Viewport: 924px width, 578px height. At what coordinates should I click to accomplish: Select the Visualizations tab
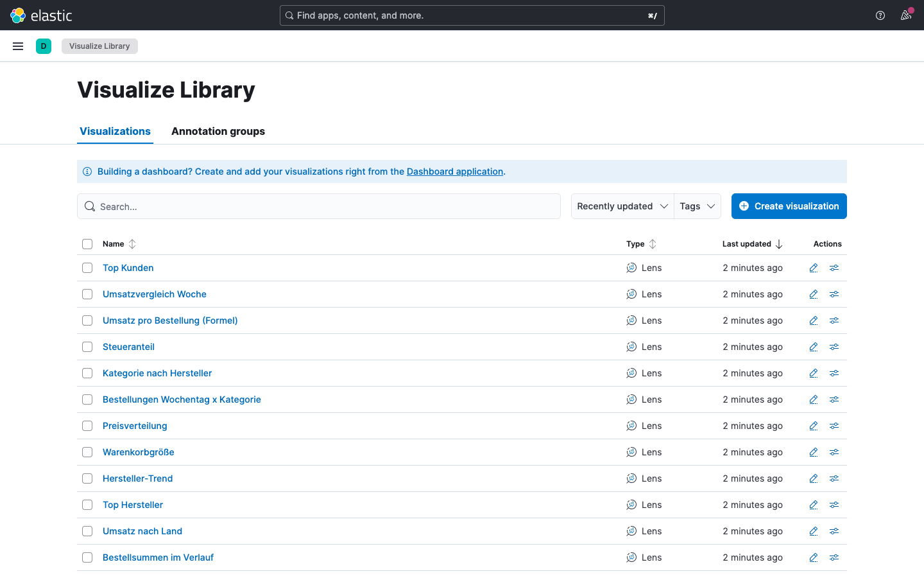[x=115, y=131]
